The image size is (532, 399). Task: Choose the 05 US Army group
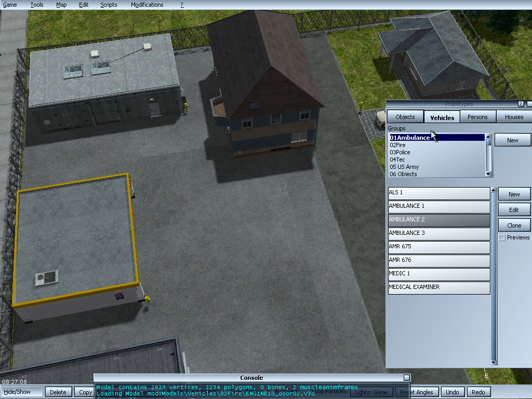click(x=404, y=167)
